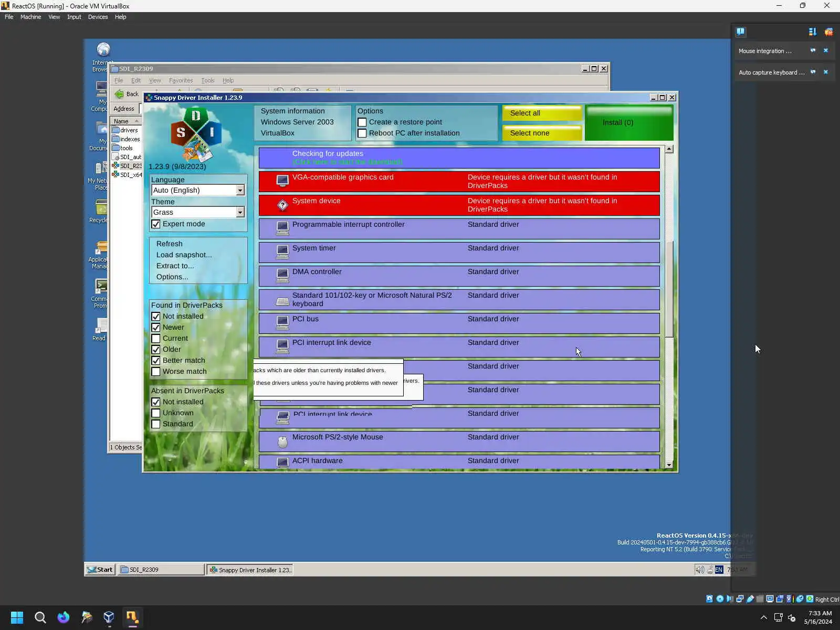Click Refresh in the side panel
This screenshot has height=630, width=840.
coord(169,244)
